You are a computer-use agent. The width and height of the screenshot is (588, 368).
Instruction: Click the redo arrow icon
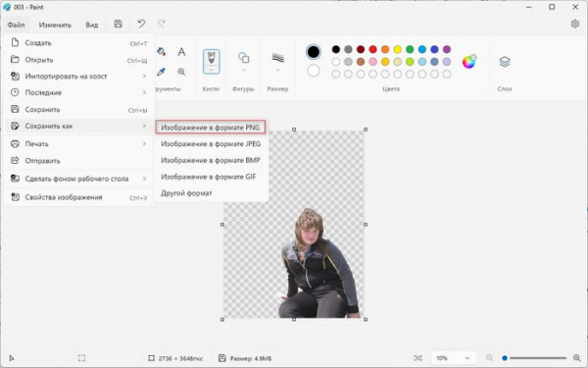click(x=162, y=24)
